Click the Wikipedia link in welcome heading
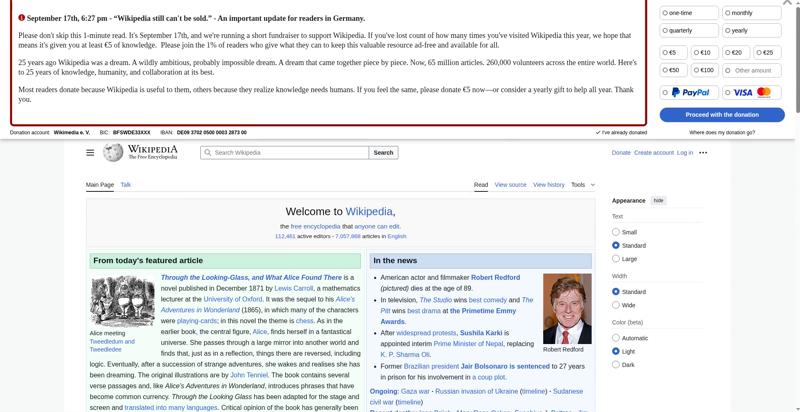 (x=369, y=212)
